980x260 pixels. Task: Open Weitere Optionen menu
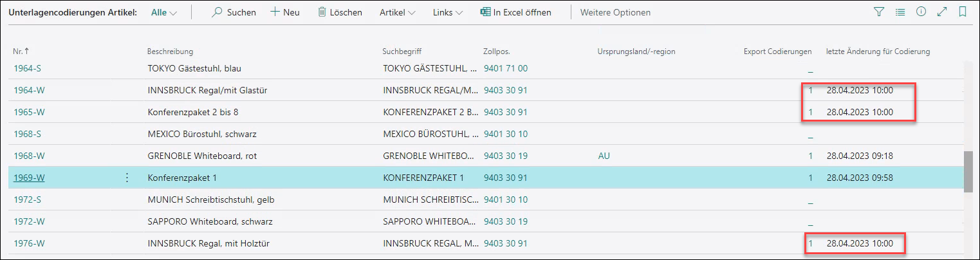click(x=615, y=12)
